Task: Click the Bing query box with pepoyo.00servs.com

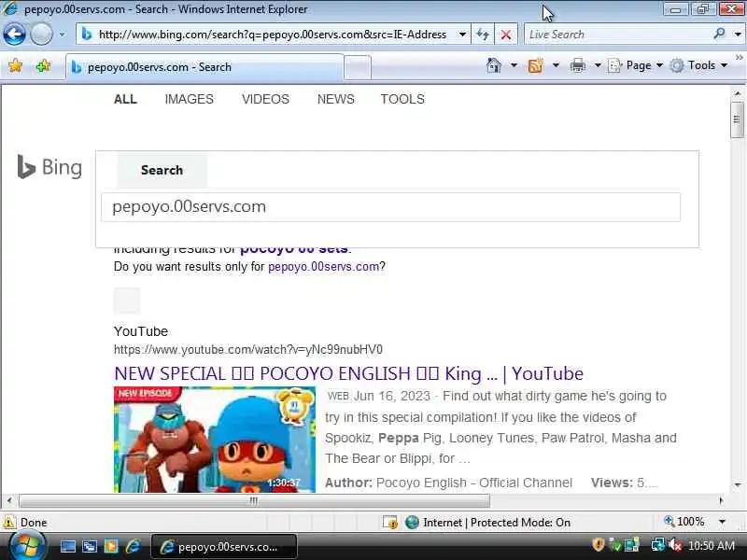Action: coord(390,206)
